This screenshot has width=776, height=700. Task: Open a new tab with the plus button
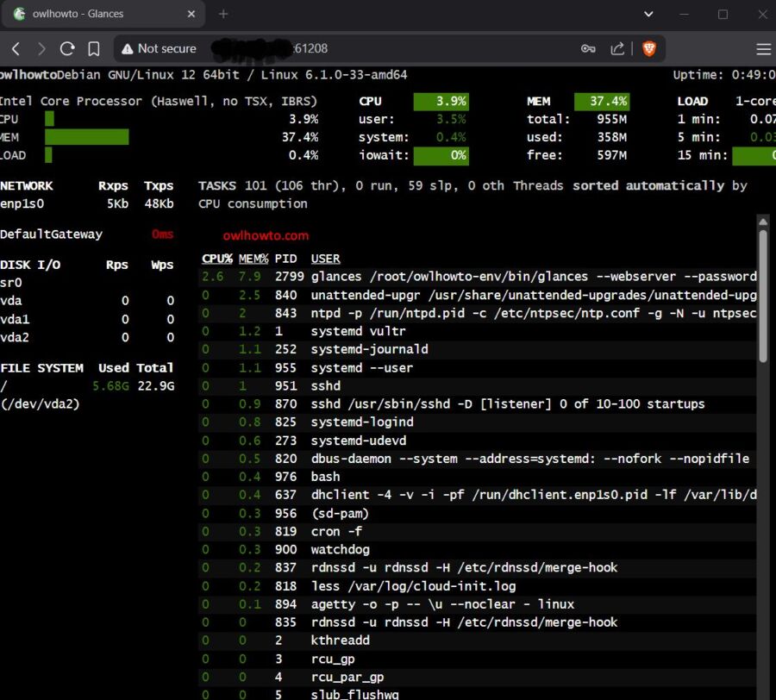[223, 14]
